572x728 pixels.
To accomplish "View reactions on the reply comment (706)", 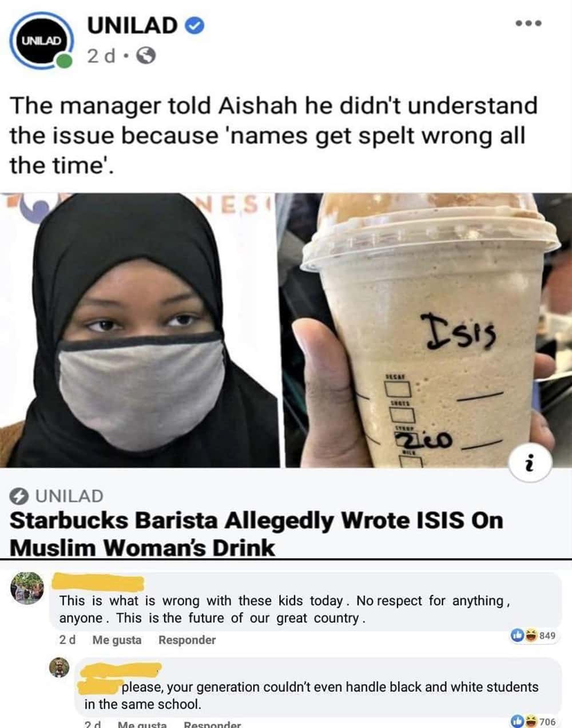I will [533, 722].
